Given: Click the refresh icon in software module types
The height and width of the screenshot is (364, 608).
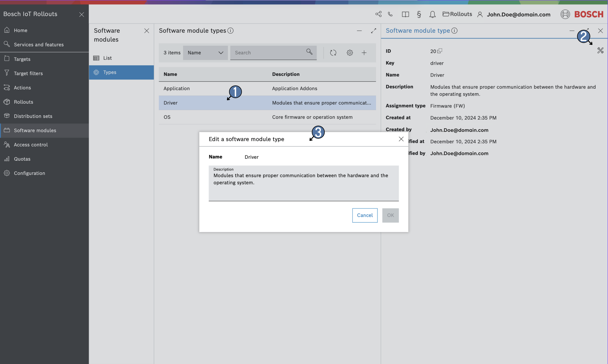Looking at the screenshot, I should [x=333, y=52].
